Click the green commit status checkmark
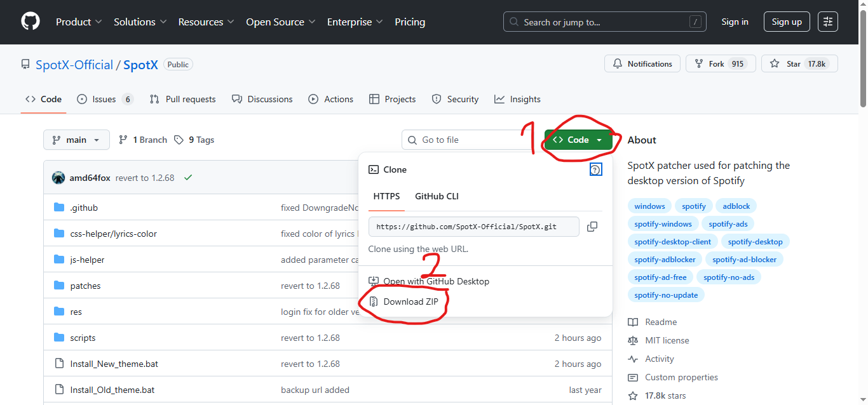This screenshot has width=868, height=405. tap(188, 178)
